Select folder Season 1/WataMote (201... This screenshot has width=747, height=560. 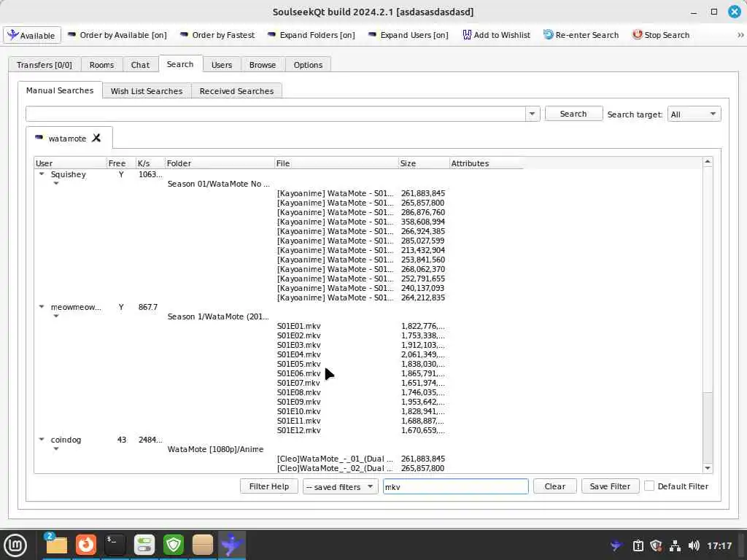218,316
